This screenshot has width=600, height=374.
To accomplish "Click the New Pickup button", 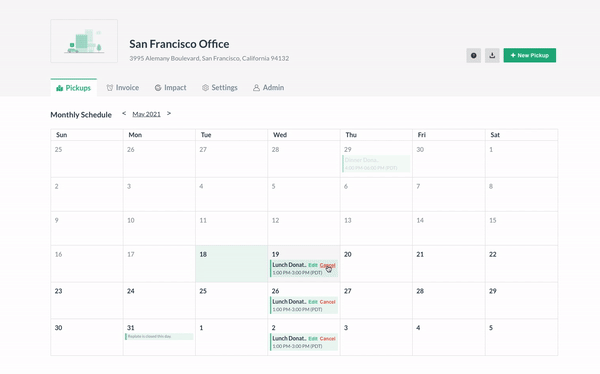I will pos(530,56).
